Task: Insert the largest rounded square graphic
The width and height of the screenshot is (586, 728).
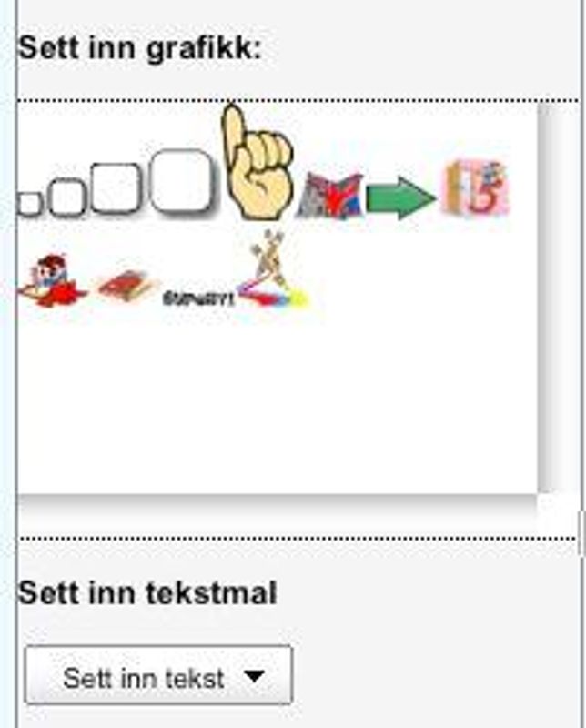Action: 183,181
